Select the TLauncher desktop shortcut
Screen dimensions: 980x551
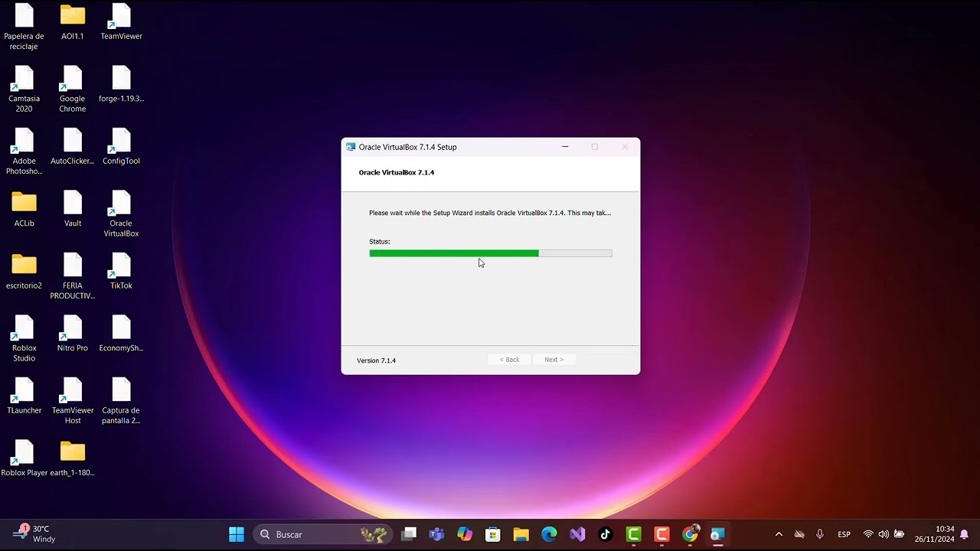pyautogui.click(x=24, y=396)
